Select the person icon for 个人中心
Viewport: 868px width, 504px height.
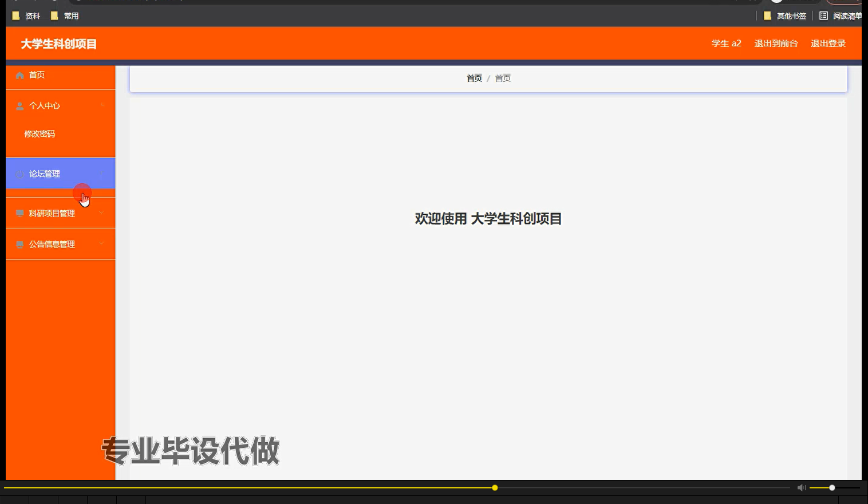19,105
